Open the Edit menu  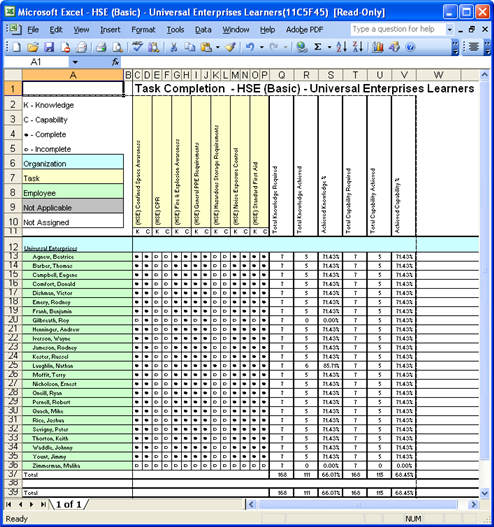(x=56, y=30)
